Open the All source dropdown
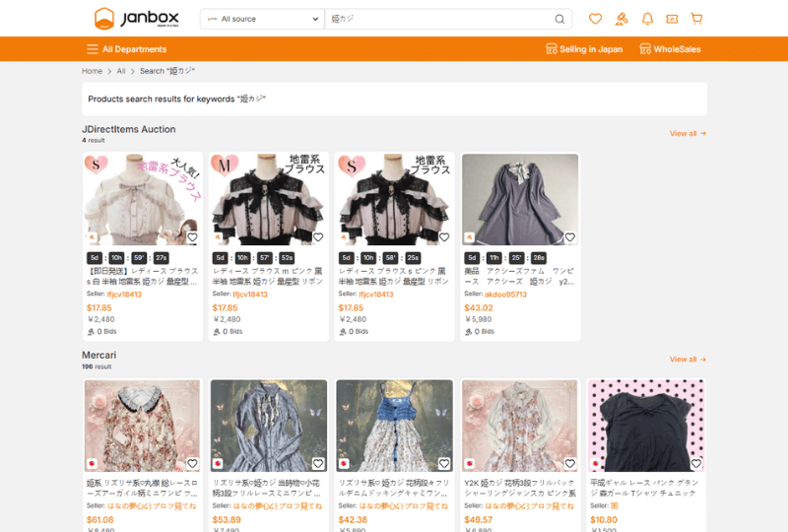Screen dimensions: 788x532 pos(262,19)
